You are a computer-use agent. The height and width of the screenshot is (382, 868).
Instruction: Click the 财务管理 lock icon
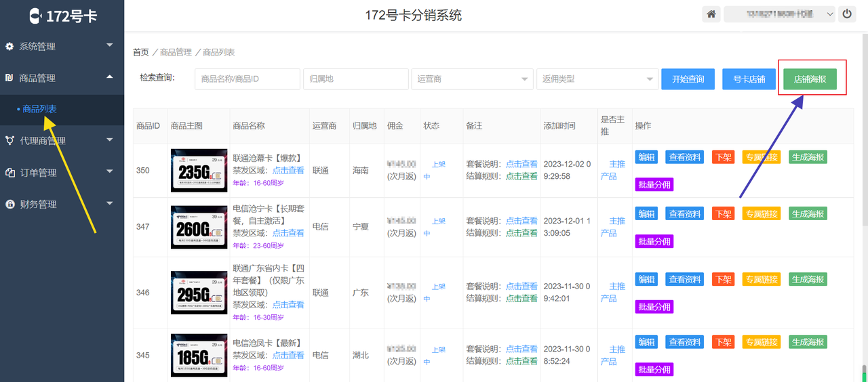[9, 204]
